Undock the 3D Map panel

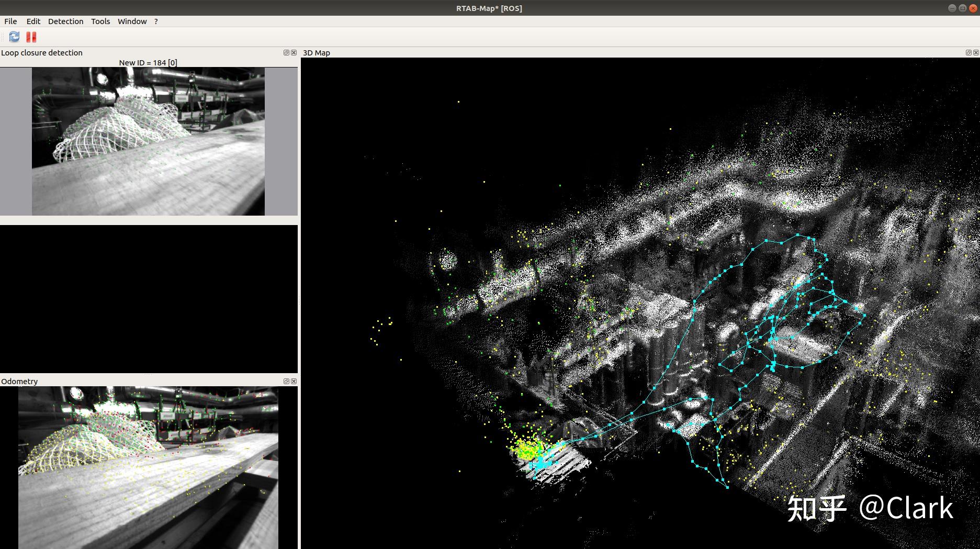(x=968, y=52)
